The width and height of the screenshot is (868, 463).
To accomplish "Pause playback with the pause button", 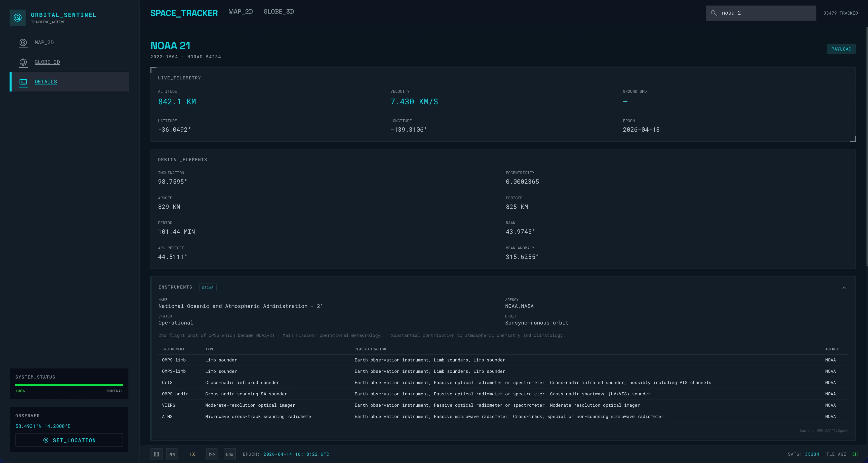I will click(x=156, y=454).
